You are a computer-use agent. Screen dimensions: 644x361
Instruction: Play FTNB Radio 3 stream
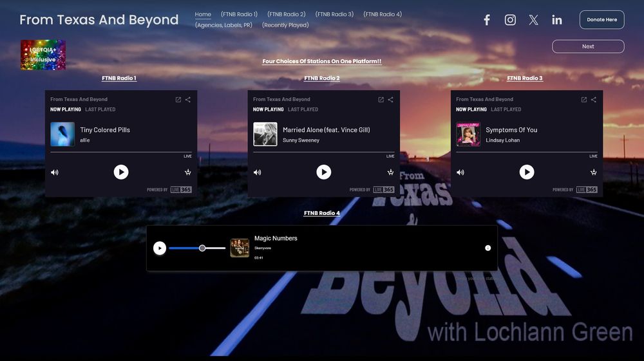coord(527,172)
